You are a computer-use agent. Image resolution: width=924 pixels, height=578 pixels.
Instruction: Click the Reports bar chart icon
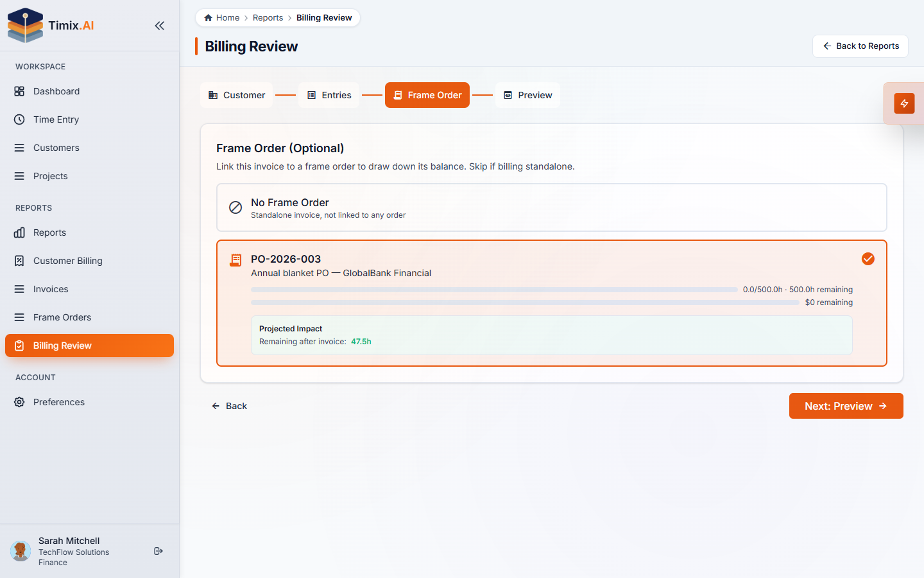coord(19,232)
